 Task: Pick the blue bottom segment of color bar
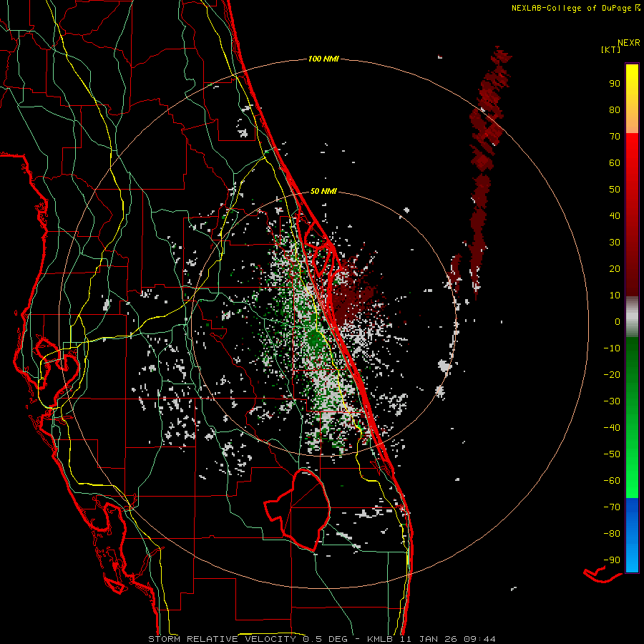pos(632,535)
